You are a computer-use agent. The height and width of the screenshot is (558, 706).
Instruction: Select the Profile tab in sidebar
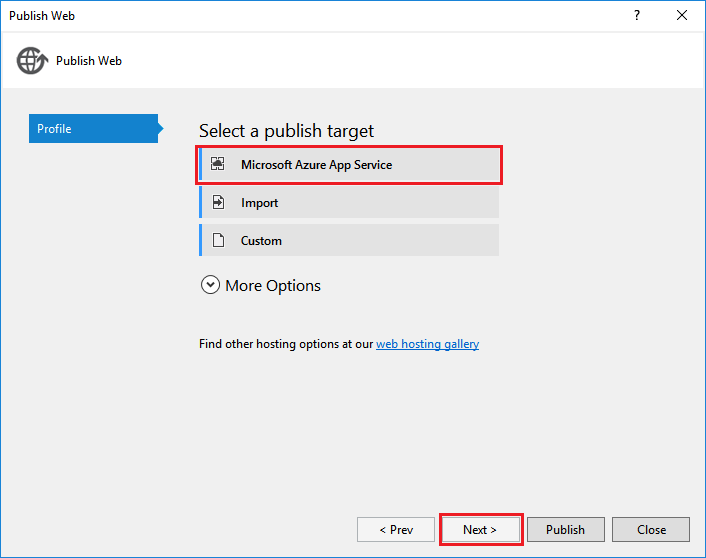[x=92, y=129]
